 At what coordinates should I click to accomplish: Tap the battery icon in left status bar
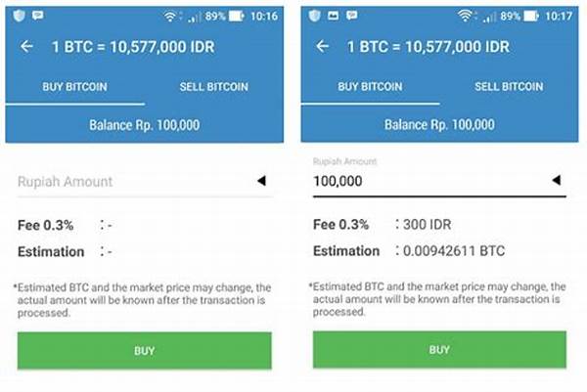238,16
